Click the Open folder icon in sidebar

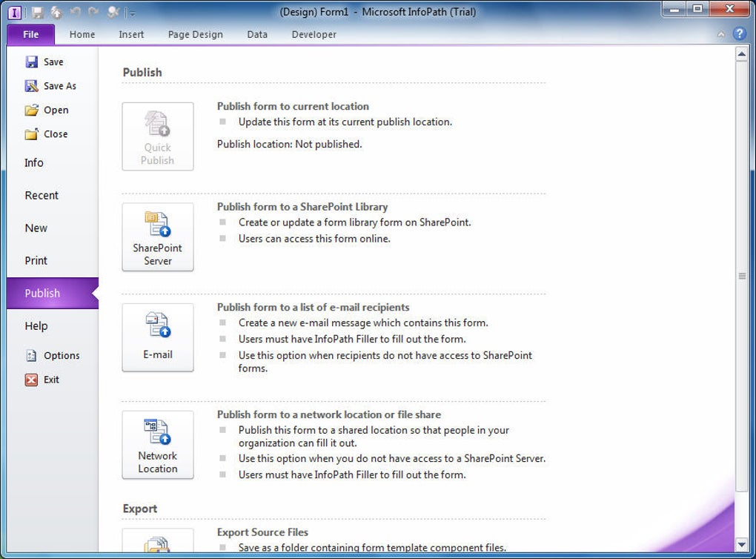click(31, 110)
